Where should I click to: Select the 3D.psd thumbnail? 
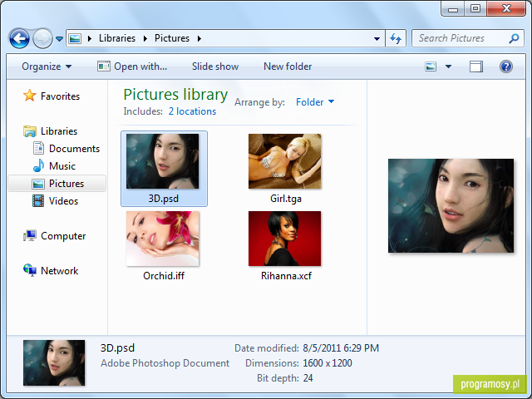(x=163, y=161)
